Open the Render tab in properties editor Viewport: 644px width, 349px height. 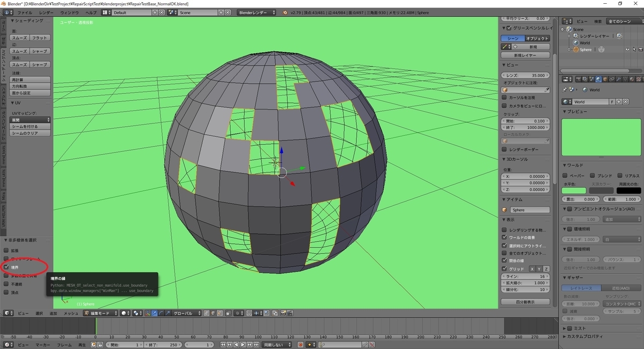(579, 79)
